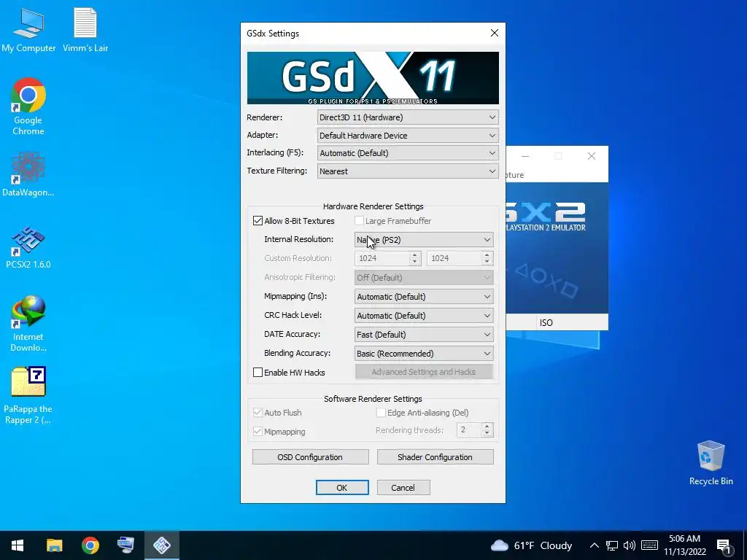Screen dimensions: 747x560
Task: Open Interlacing (F5) dropdown
Action: coord(408,153)
